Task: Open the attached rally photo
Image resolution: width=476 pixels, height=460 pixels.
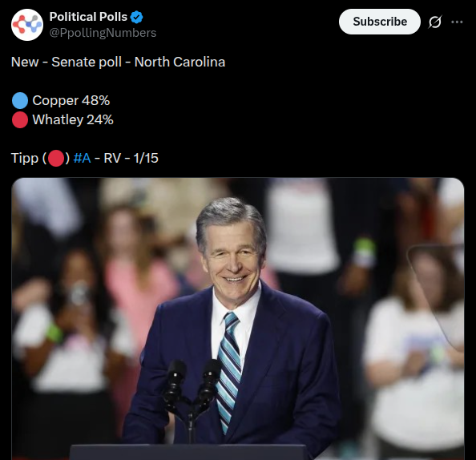Action: 238,319
